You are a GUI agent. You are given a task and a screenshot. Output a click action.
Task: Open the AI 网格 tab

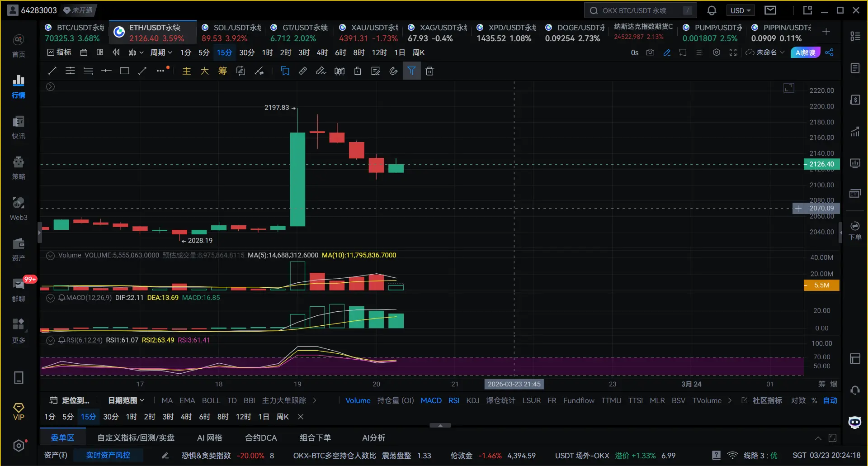point(210,437)
